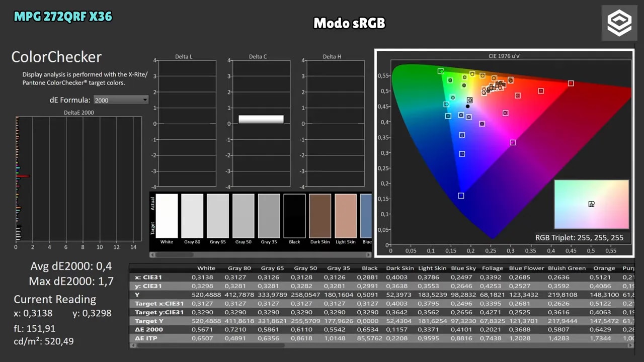644x362 pixels.
Task: Click the RGB Triplet: 255, 255, 255 label
Action: point(579,238)
